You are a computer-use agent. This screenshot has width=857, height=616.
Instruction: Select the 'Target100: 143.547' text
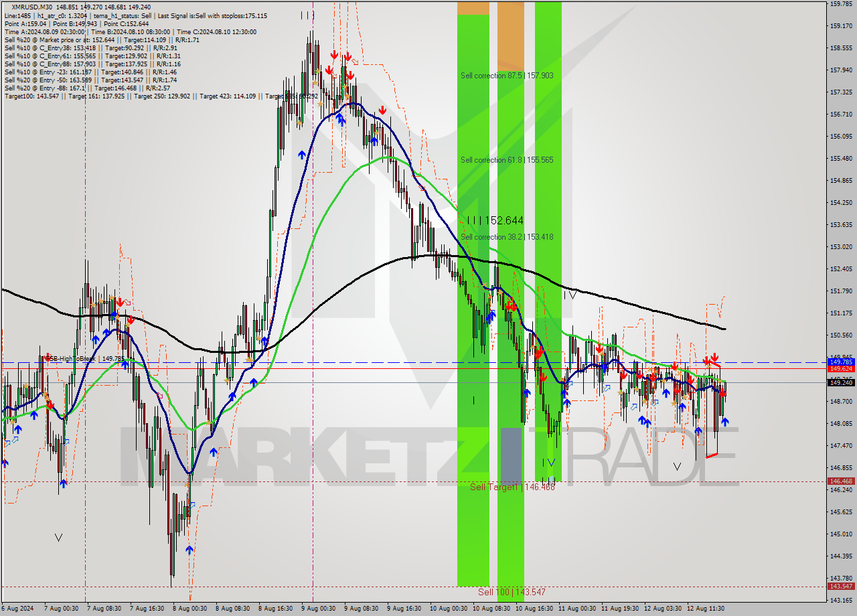click(x=31, y=96)
